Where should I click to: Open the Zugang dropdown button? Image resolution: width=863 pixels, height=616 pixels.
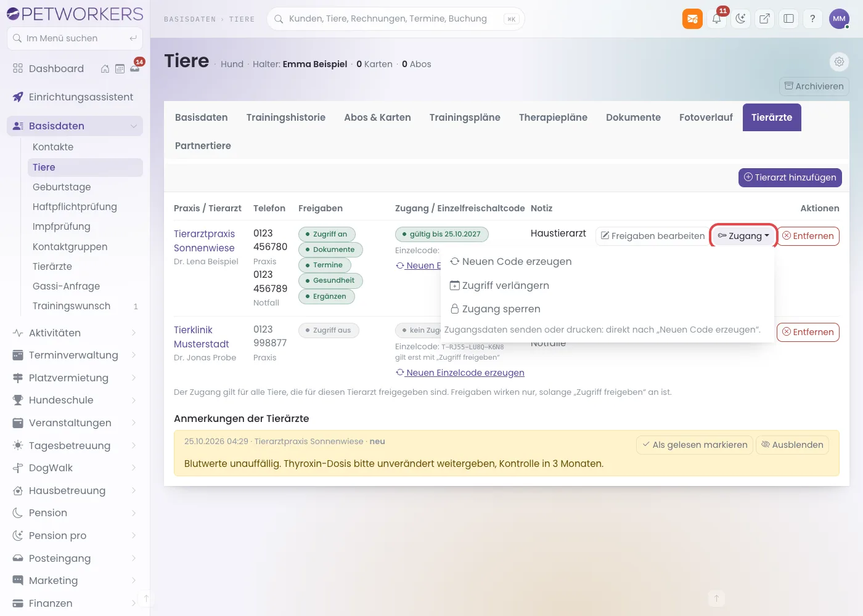click(x=743, y=236)
